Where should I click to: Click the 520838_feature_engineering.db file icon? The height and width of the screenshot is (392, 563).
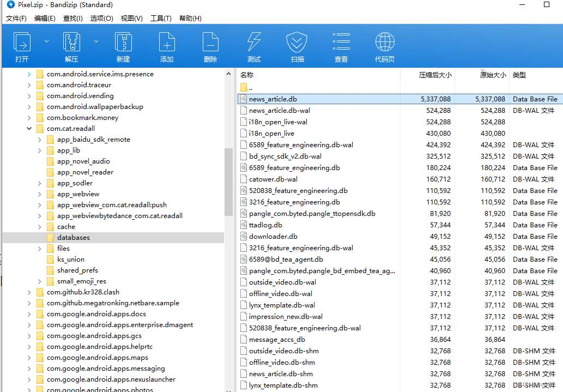244,191
